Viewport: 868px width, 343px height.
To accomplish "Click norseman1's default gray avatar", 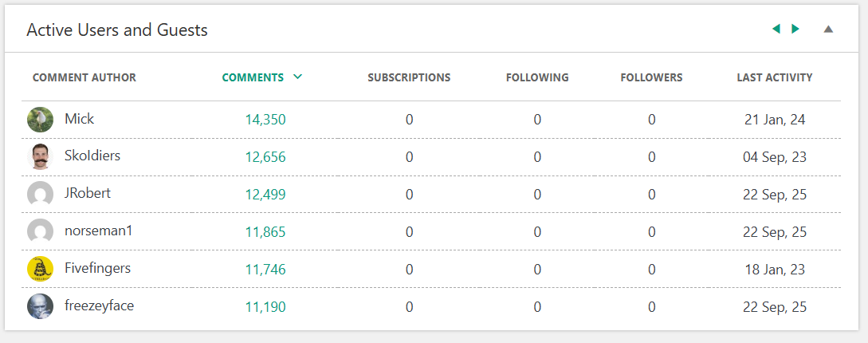I will (x=40, y=232).
